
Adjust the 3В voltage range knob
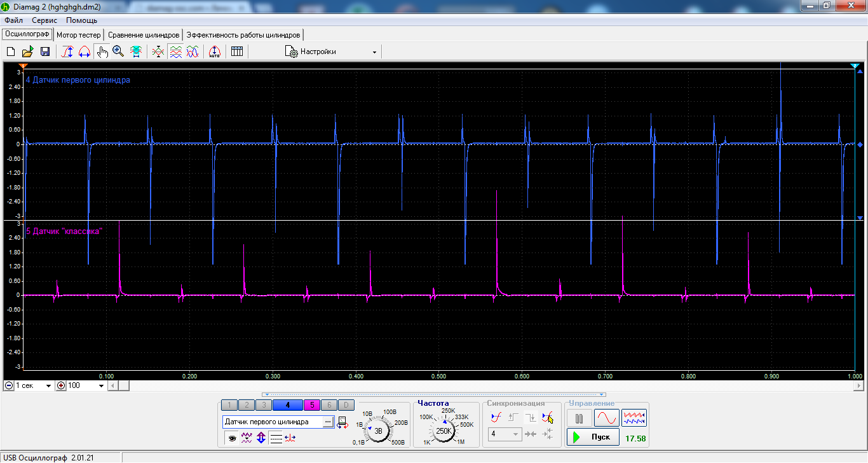[x=379, y=431]
